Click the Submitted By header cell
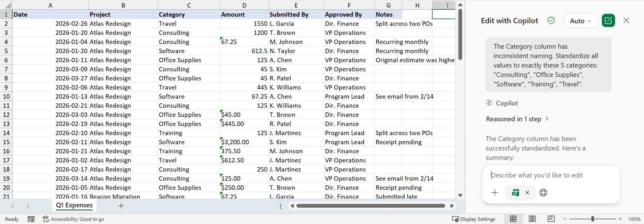This screenshot has width=644, height=224. [296, 14]
